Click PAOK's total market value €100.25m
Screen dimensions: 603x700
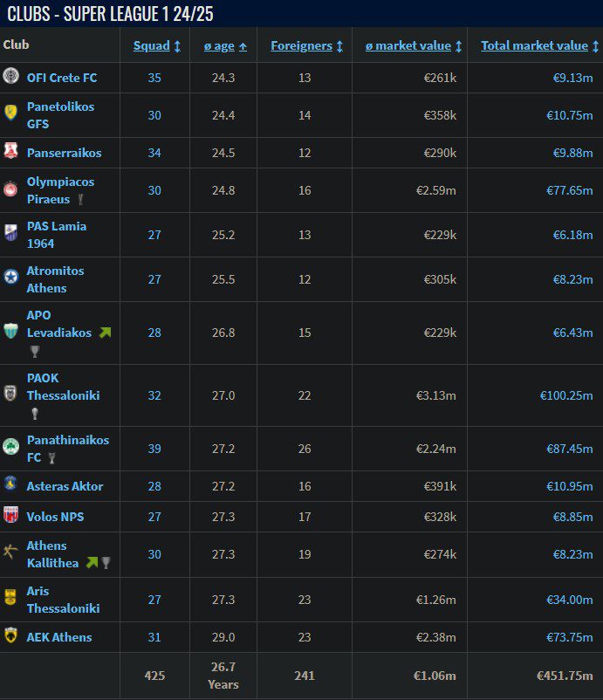coord(566,395)
